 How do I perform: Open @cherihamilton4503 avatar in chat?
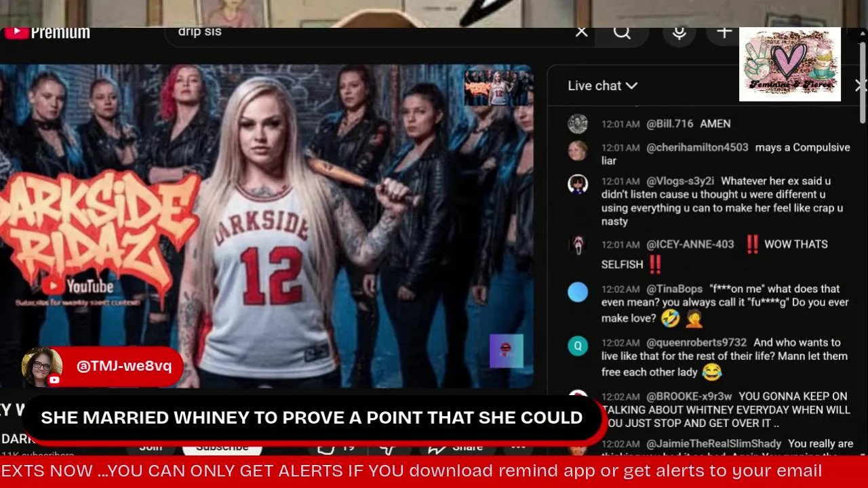578,150
